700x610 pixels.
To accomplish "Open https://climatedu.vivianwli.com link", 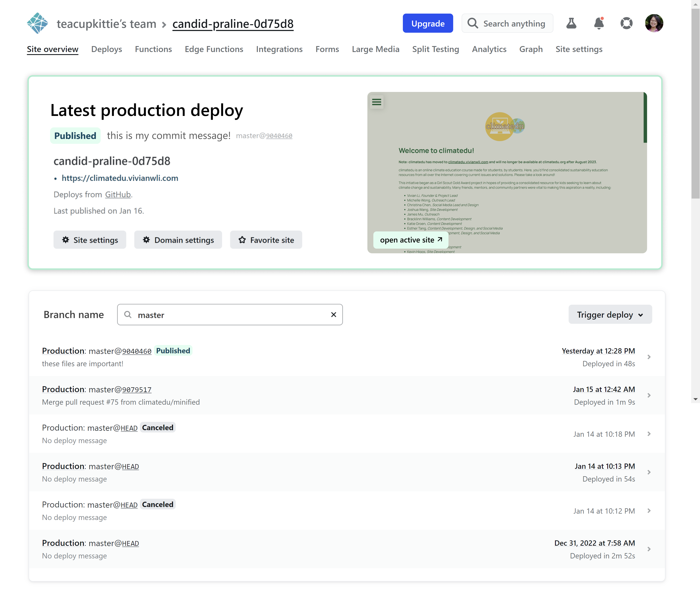I will click(x=120, y=178).
